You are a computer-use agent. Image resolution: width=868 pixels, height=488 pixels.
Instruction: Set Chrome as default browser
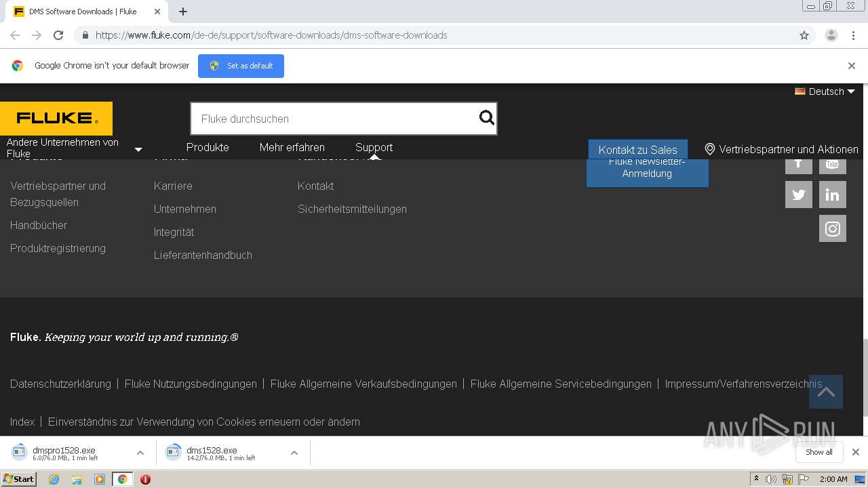coord(241,66)
